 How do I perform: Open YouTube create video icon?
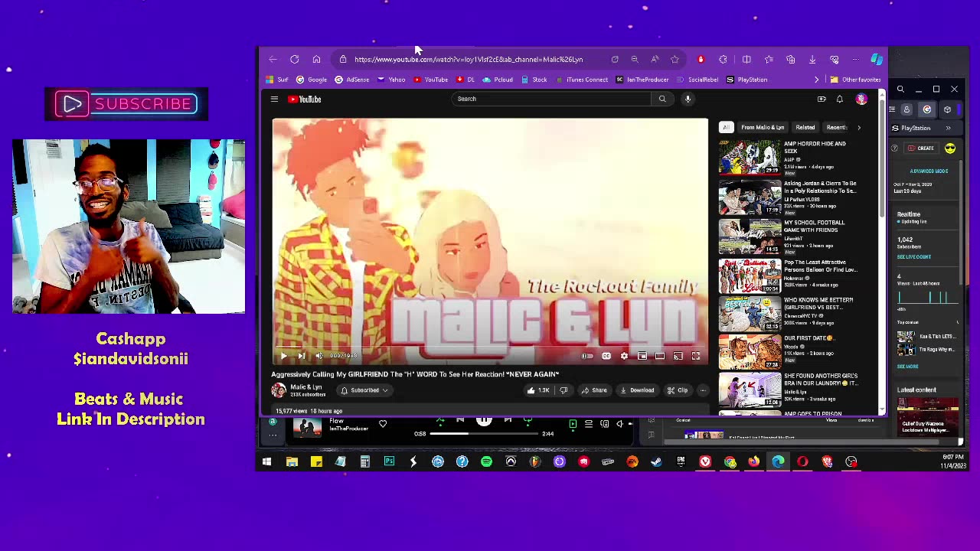click(822, 99)
